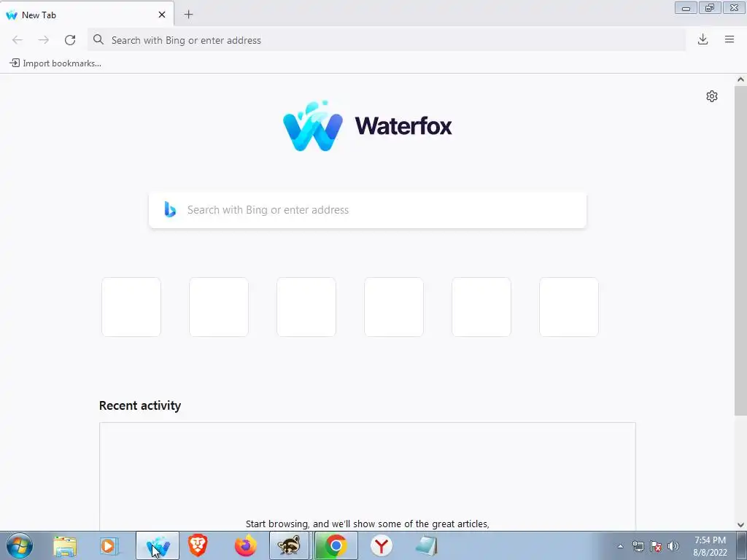The width and height of the screenshot is (747, 560).
Task: Click Import bookmarks button
Action: tap(55, 63)
